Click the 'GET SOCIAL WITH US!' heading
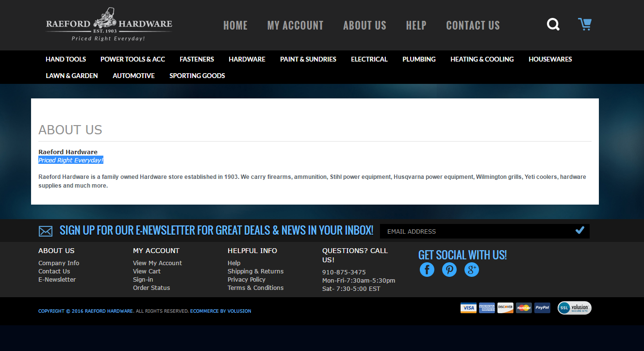This screenshot has width=644, height=351. click(462, 255)
